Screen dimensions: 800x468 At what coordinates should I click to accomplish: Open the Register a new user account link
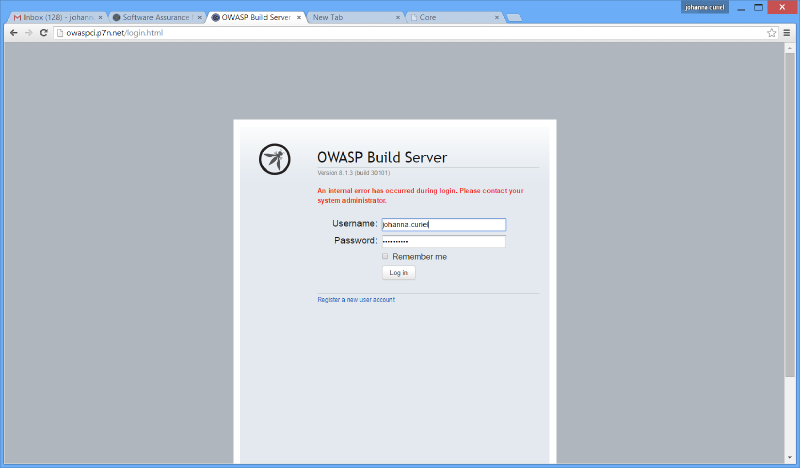[x=356, y=300]
